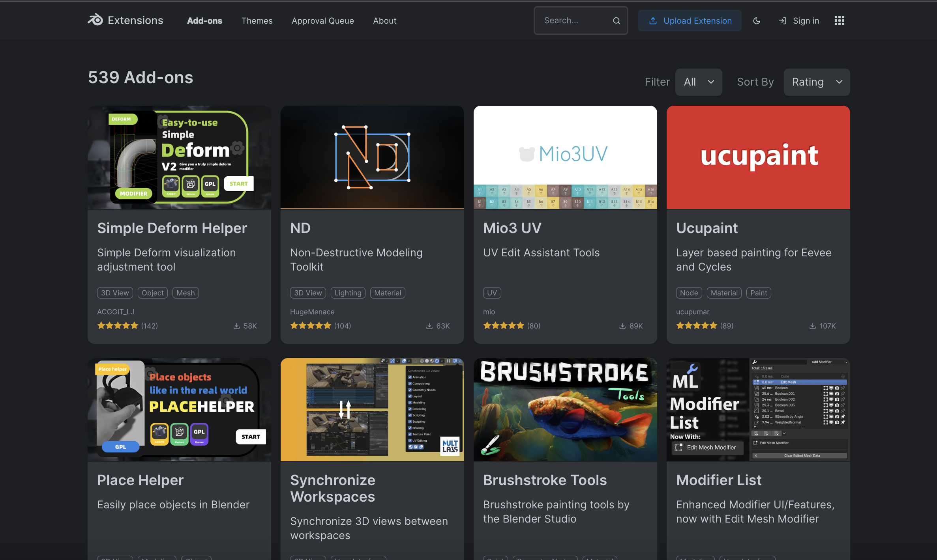Click the 107K download count on Ucupaint
Screen dimensions: 937x560
tap(828, 326)
